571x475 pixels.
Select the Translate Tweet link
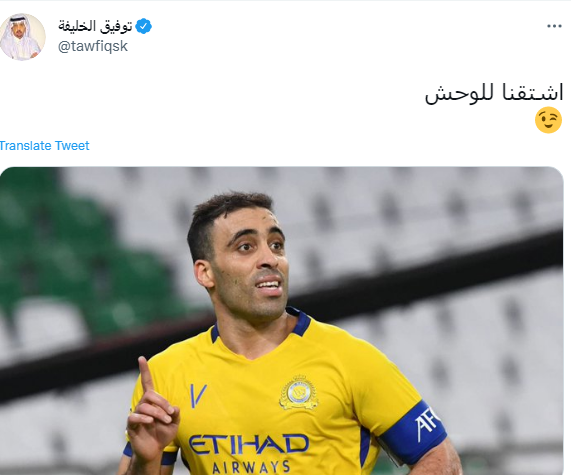point(44,146)
